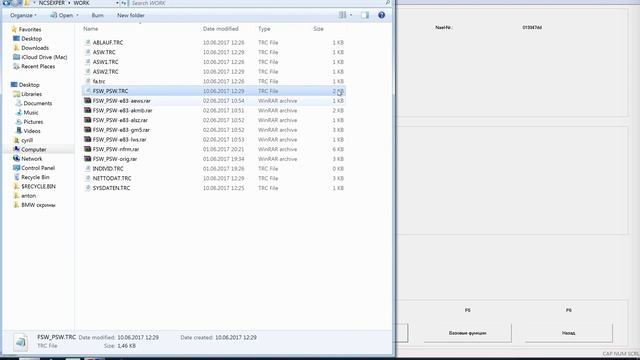640x360 pixels.
Task: Select the Desktop root tree node
Action: pos(29,85)
